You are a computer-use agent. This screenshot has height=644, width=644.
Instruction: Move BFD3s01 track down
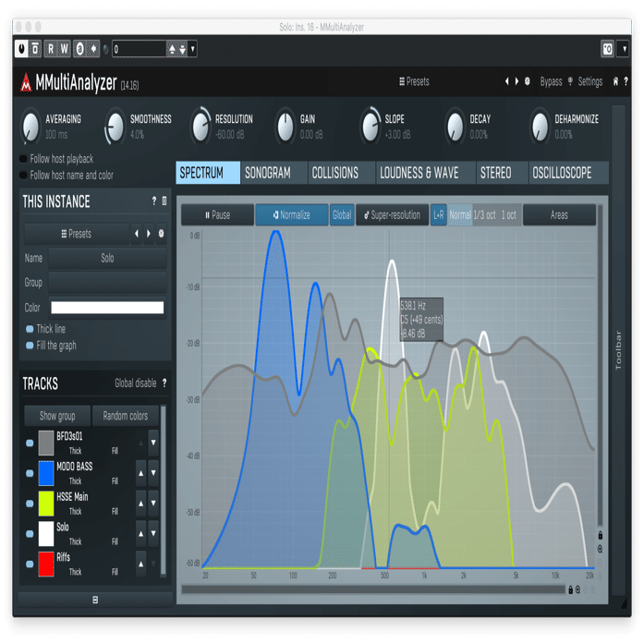(153, 443)
